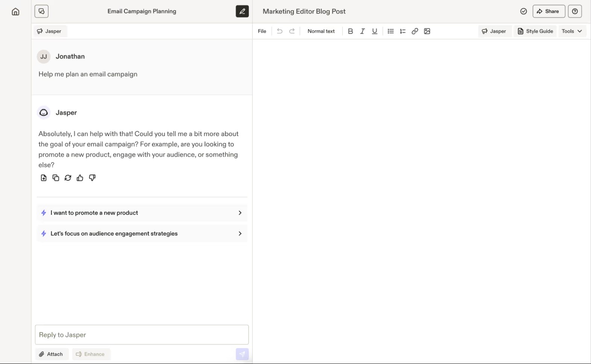Image resolution: width=591 pixels, height=364 pixels.
Task: Open the Normal text style dropdown
Action: click(x=321, y=31)
